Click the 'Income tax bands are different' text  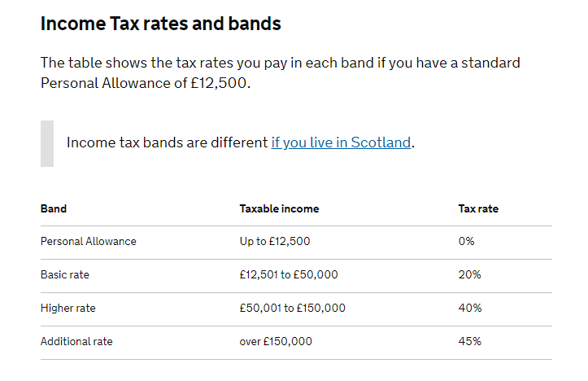[x=168, y=143]
